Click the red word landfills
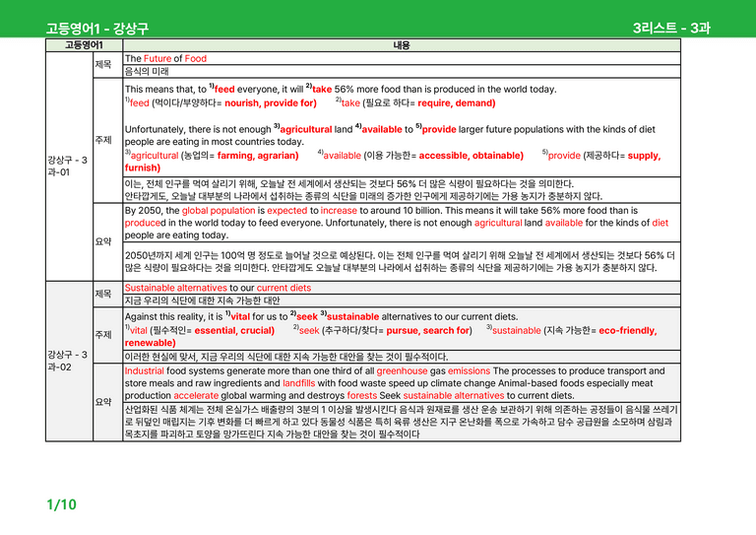The width and height of the screenshot is (756, 535). tap(298, 383)
